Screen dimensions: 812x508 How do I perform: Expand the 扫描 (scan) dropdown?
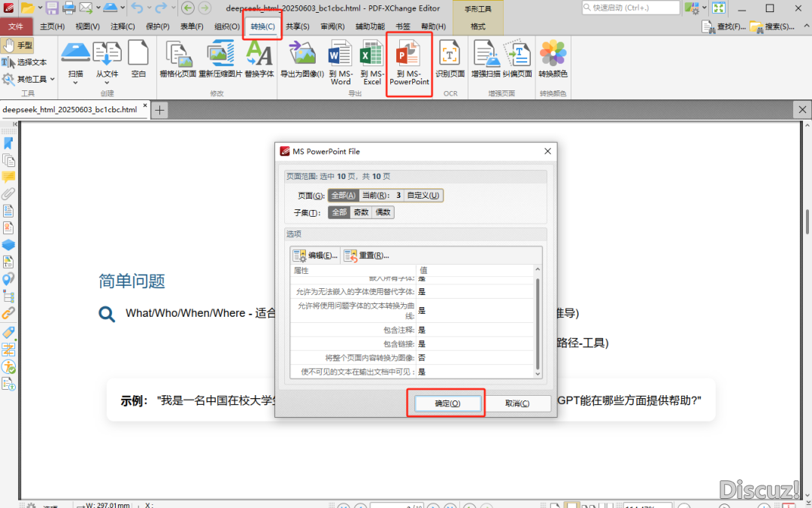(x=75, y=78)
